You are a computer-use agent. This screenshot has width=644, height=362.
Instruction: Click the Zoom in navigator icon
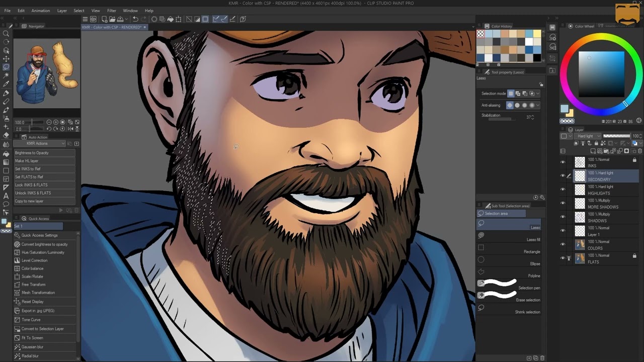[56, 122]
